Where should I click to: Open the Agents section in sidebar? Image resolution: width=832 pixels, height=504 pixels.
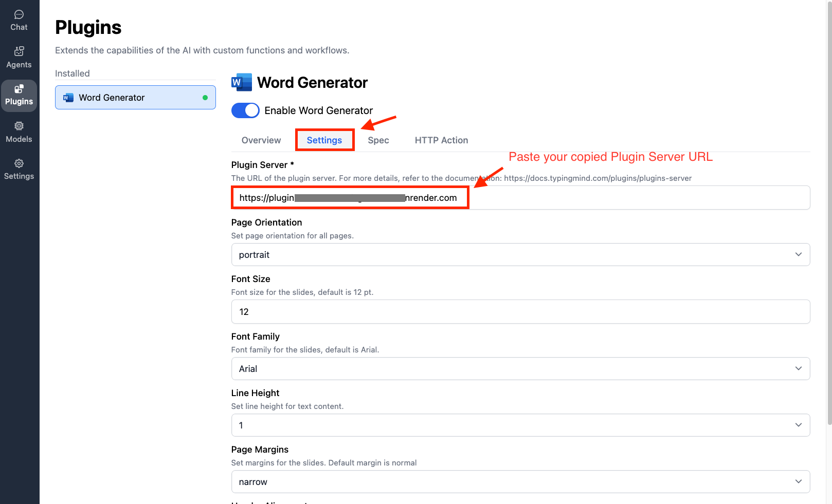pos(19,58)
